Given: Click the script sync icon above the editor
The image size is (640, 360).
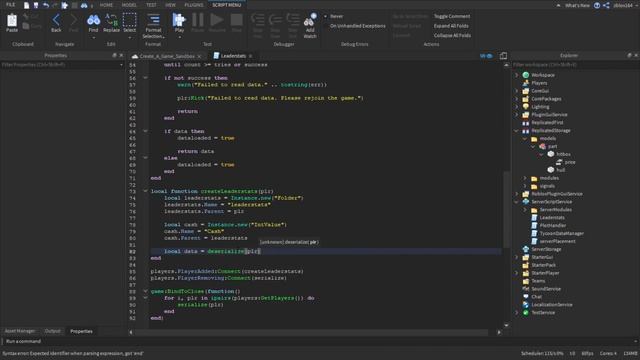Looking at the screenshot, I should 486,56.
